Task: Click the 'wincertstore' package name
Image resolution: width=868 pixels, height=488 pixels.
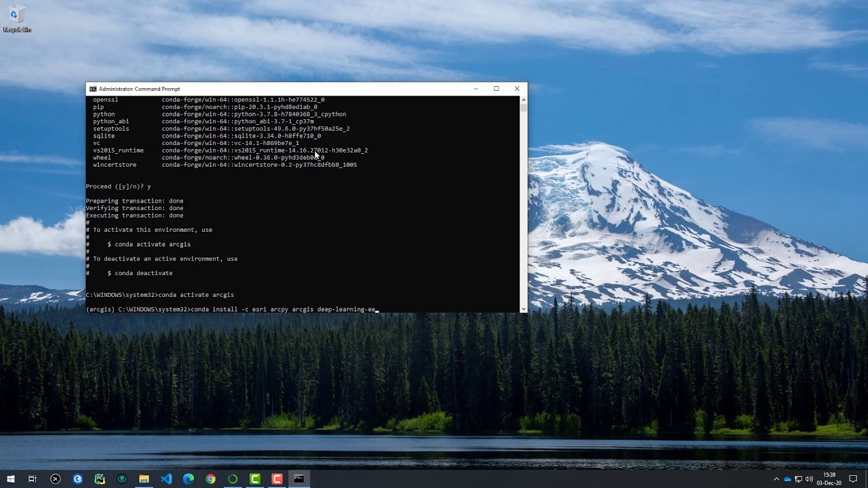Action: coord(115,165)
